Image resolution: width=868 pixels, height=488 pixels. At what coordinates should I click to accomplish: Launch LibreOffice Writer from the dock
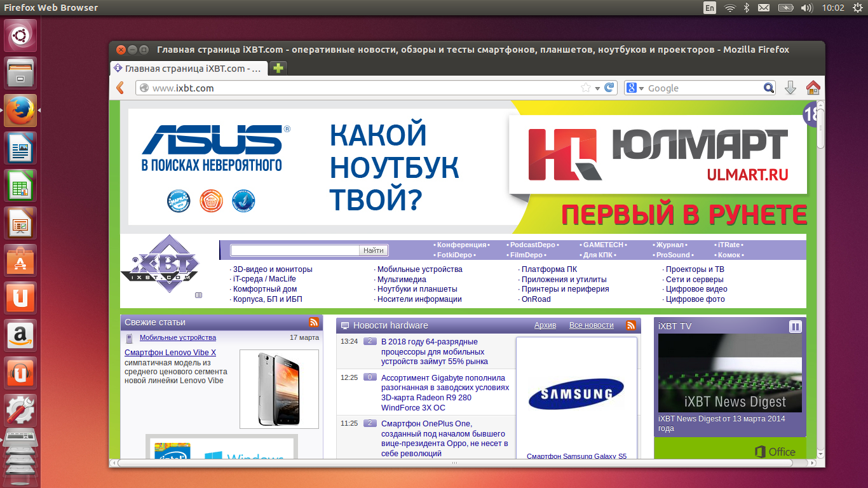[22, 148]
